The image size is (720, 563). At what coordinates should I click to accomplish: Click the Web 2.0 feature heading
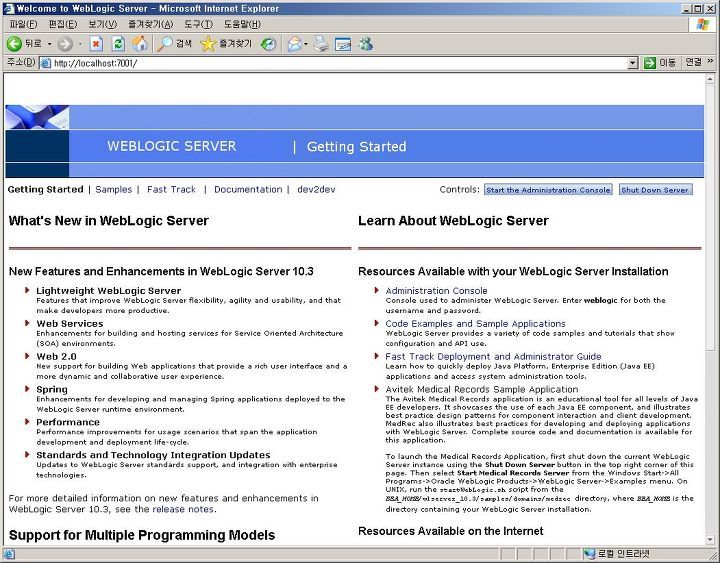coord(56,356)
